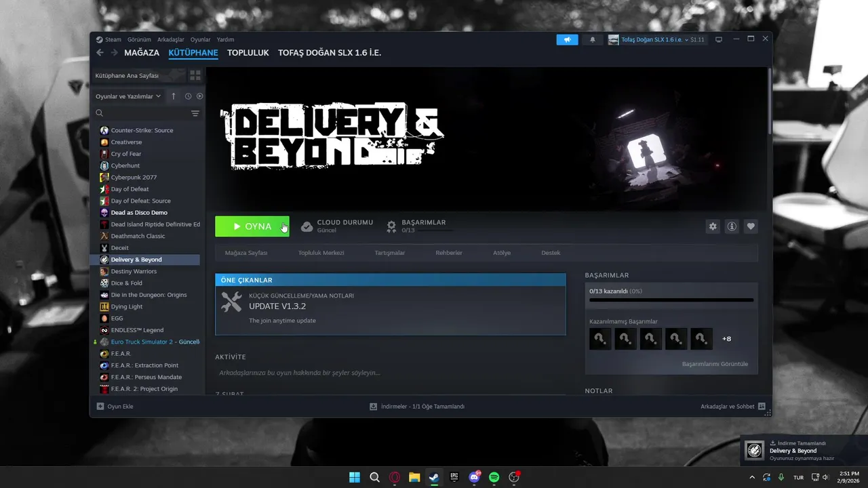Click the activity comment input field
This screenshot has height=488, width=868.
point(390,373)
